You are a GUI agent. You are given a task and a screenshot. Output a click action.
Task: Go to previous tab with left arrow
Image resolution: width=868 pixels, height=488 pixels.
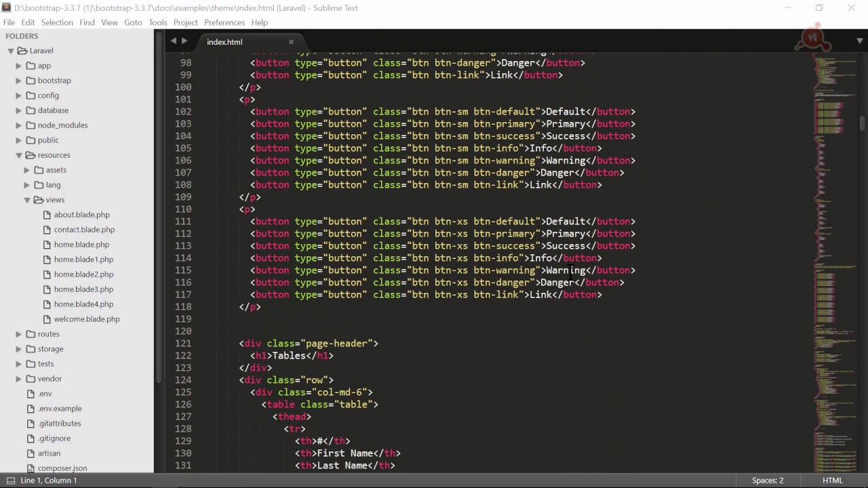pyautogui.click(x=174, y=41)
